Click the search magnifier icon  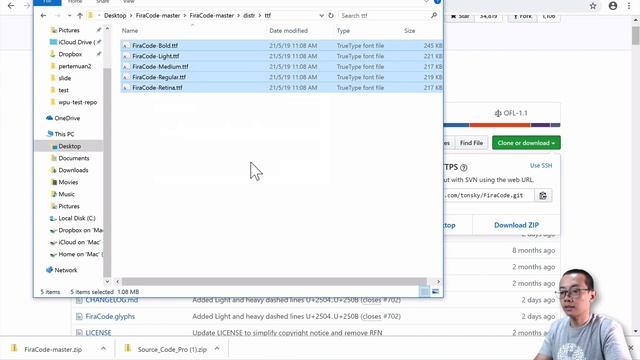(x=433, y=16)
